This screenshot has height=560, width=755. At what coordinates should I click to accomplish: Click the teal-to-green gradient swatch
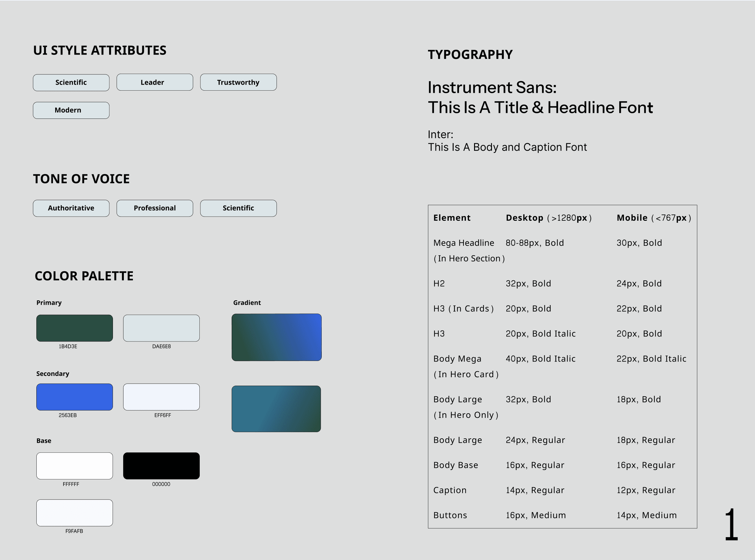[x=276, y=409]
